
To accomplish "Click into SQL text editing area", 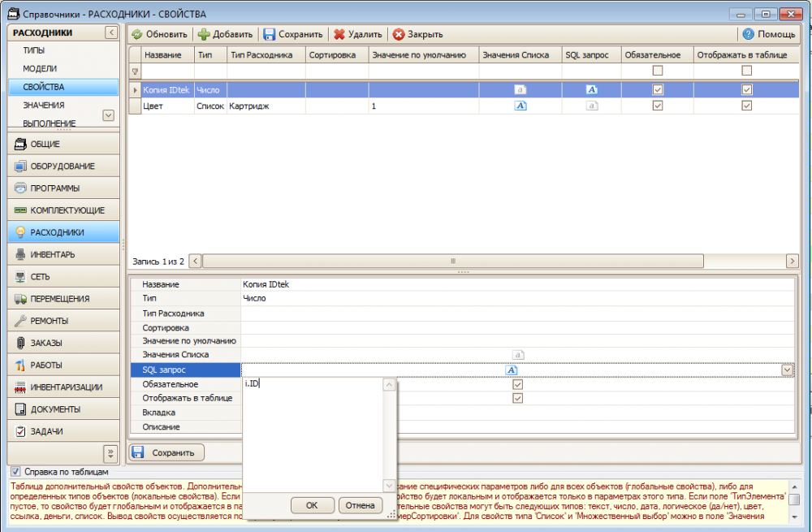I will (x=313, y=435).
